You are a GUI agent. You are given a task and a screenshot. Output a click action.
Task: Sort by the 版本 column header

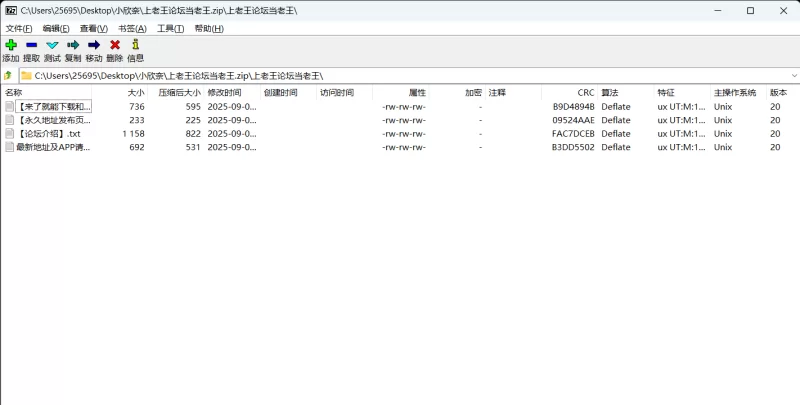pyautogui.click(x=781, y=92)
